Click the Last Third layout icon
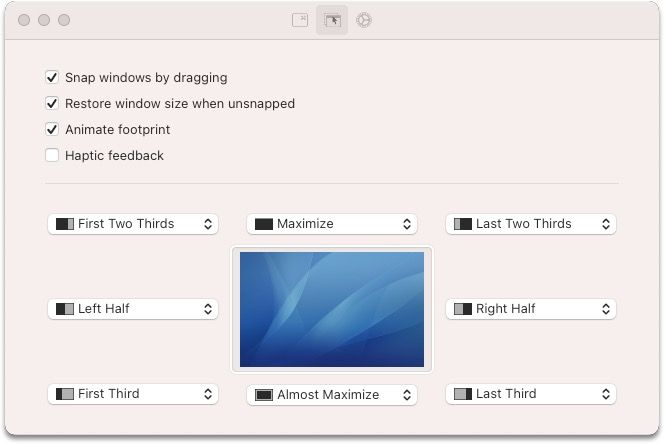Viewport: 664px width, 444px height. tap(463, 394)
